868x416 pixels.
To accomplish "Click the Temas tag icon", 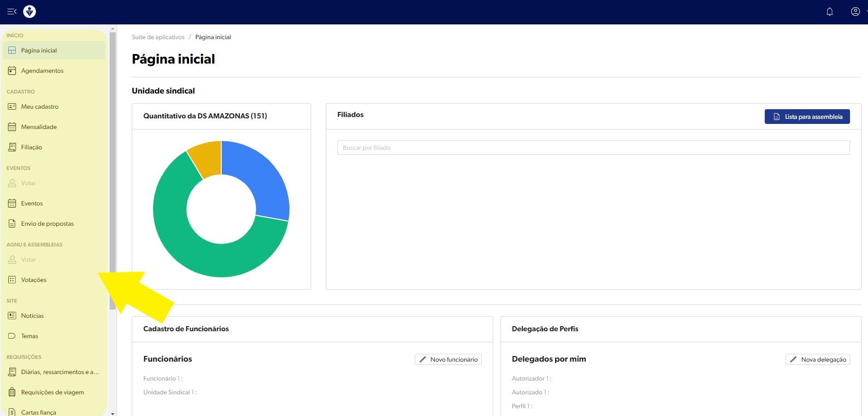I will coord(12,336).
